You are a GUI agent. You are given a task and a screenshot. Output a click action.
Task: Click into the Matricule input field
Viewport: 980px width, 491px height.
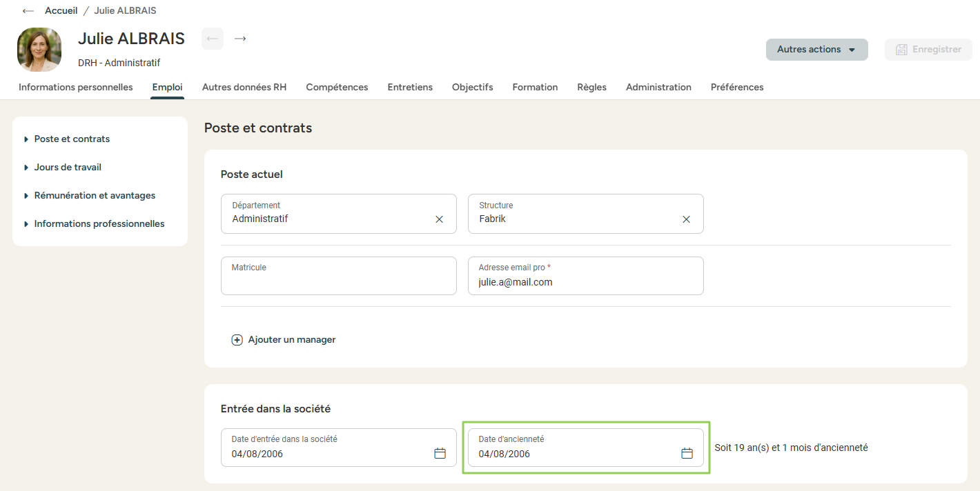point(338,281)
